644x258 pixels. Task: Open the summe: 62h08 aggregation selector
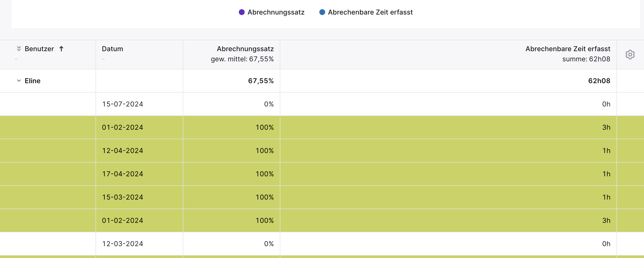click(586, 59)
